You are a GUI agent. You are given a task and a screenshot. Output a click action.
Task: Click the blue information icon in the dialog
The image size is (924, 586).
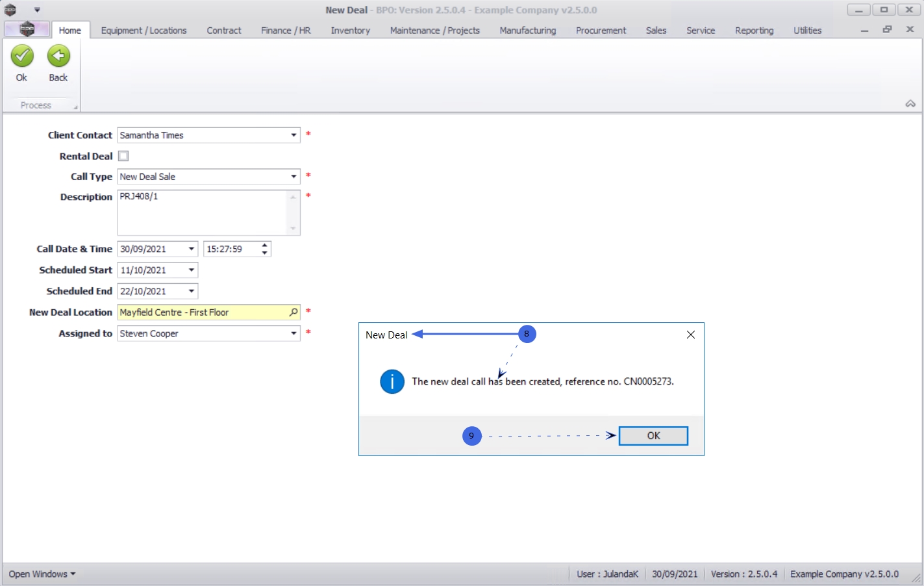coord(392,381)
